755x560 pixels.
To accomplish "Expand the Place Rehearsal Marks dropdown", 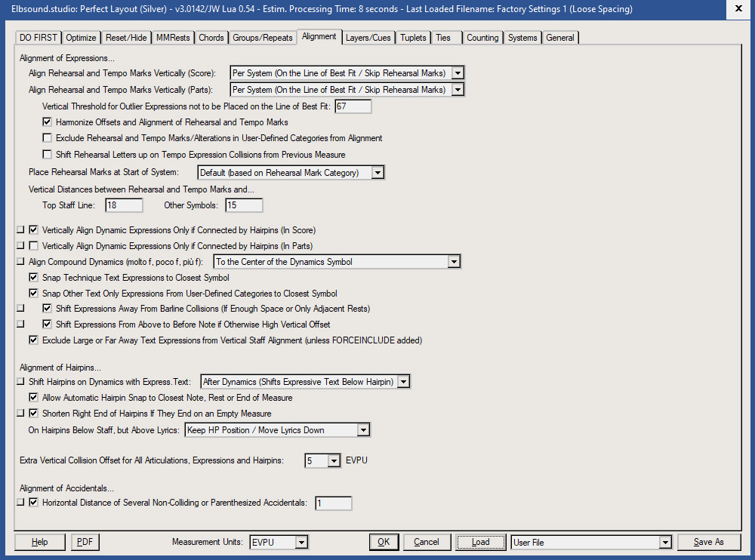I will [x=377, y=171].
